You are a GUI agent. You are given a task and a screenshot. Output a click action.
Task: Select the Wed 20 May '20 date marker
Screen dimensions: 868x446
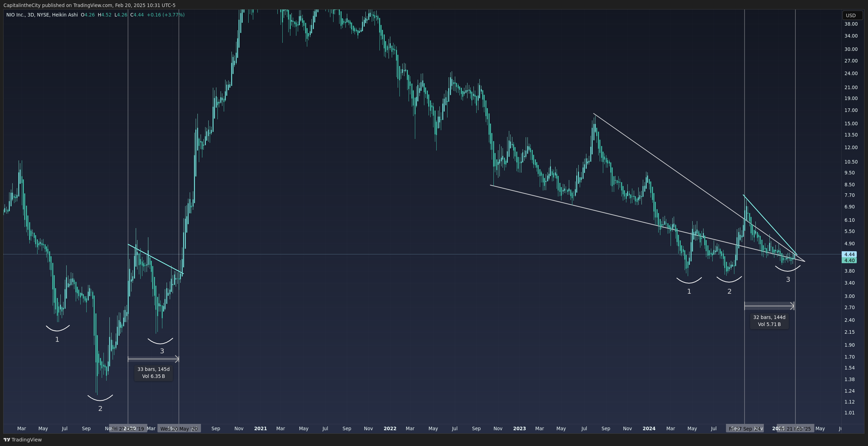179,428
